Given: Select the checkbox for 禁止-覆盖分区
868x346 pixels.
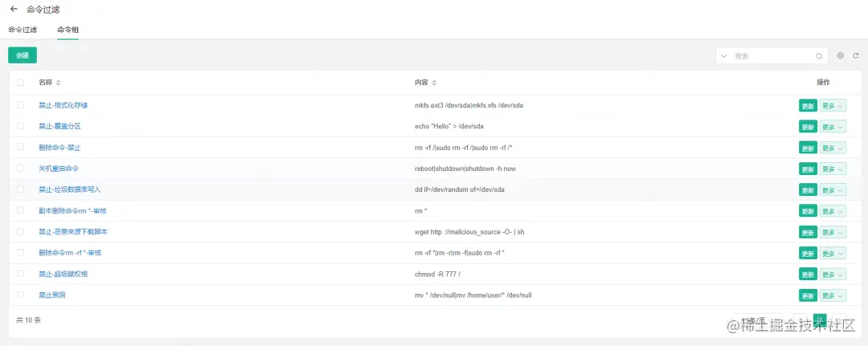Looking at the screenshot, I should (x=20, y=126).
